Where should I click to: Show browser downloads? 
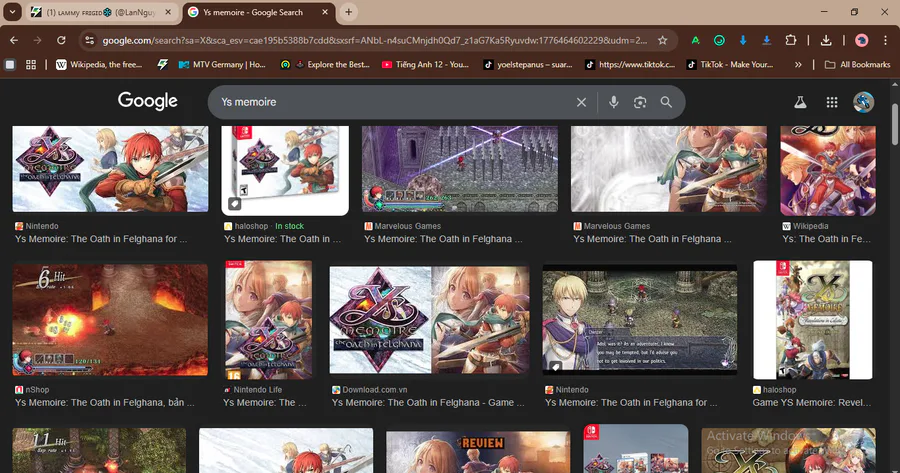(826, 40)
